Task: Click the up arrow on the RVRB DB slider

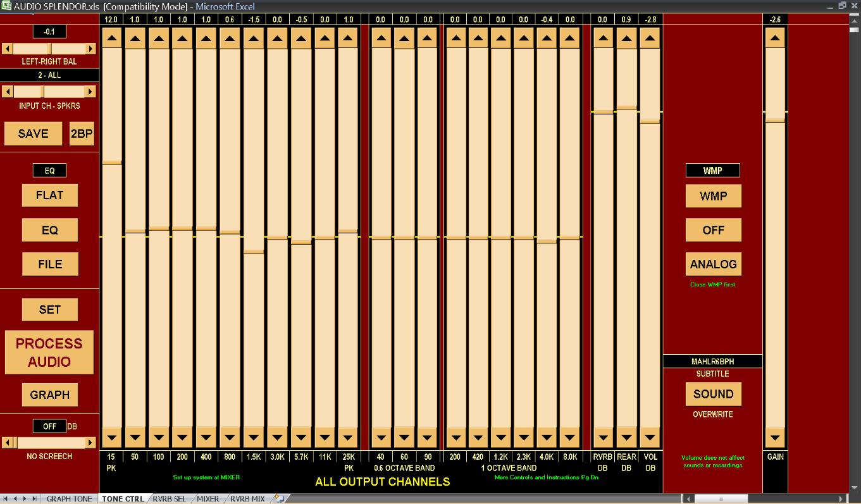Action: point(603,39)
